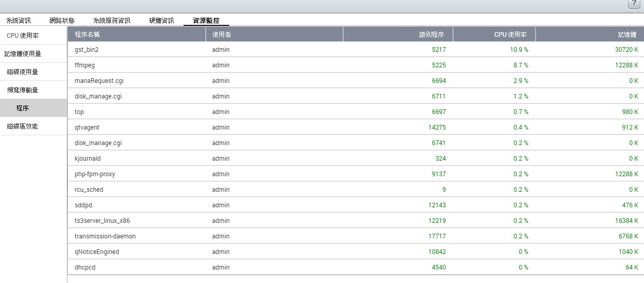
Task: Click the 10.9 % CPU usage value
Action: point(519,50)
